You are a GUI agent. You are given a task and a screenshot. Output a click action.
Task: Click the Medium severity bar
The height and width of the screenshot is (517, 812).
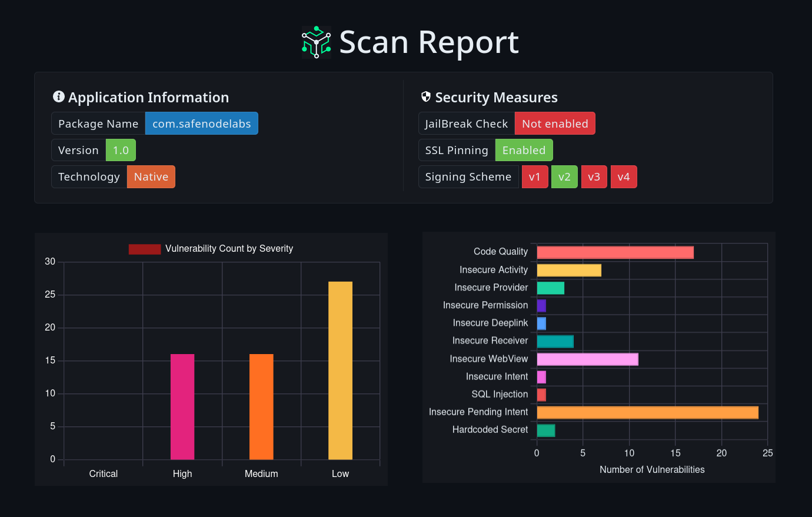[x=261, y=406]
